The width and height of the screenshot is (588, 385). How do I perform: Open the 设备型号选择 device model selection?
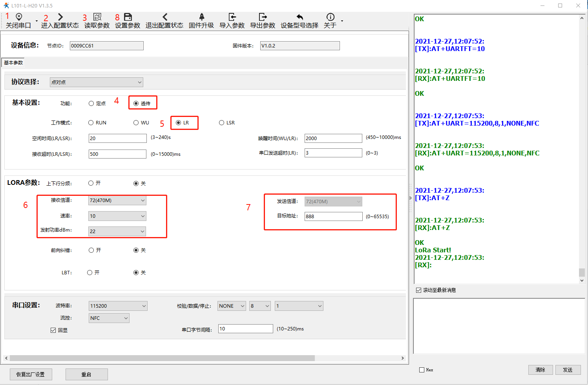(x=299, y=17)
